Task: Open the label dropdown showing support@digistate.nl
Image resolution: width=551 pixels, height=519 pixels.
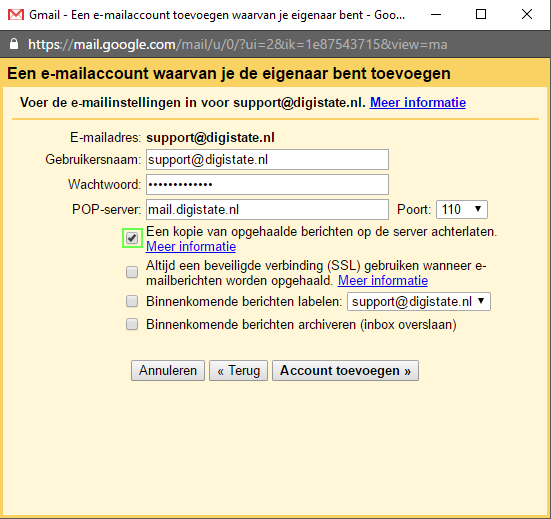Action: [419, 301]
